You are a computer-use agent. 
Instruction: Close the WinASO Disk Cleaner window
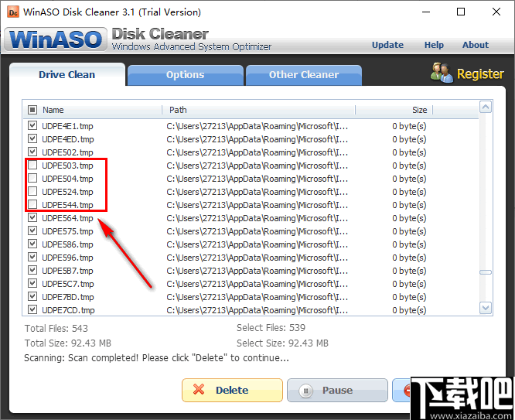[496, 12]
